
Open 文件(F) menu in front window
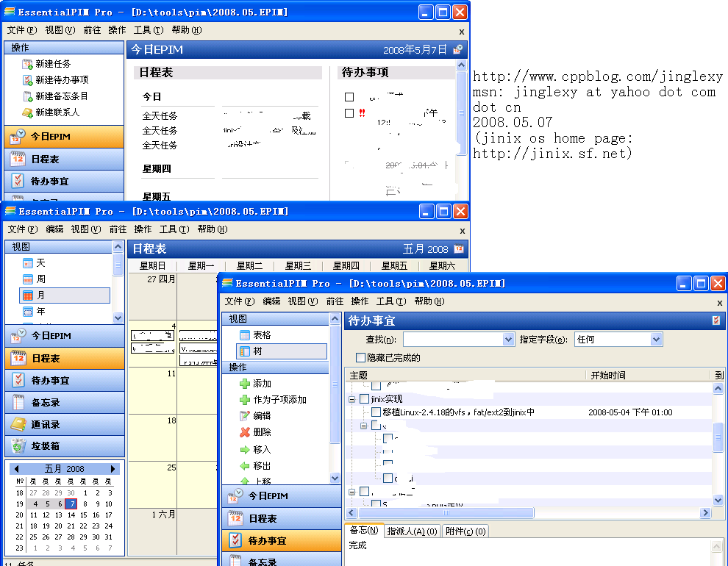coord(240,301)
